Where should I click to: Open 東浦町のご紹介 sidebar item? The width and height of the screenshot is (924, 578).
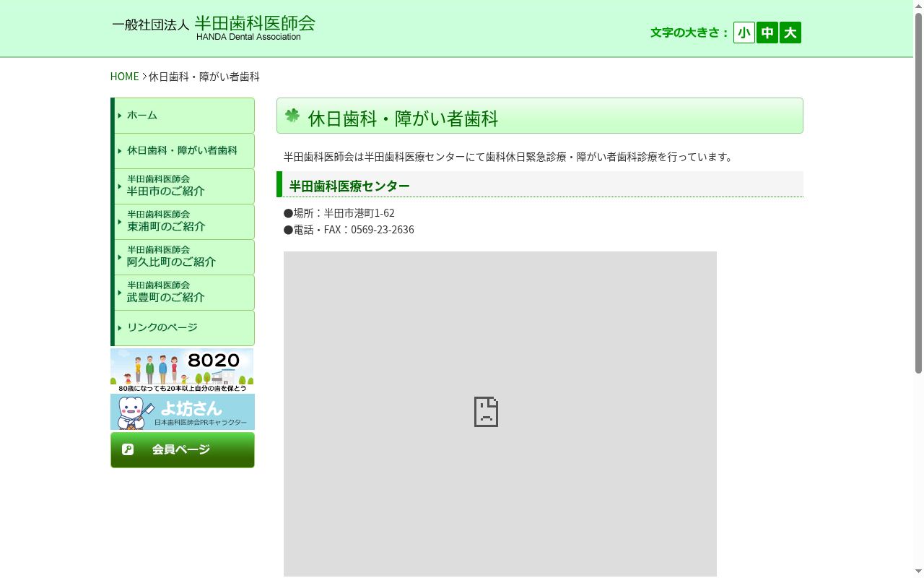click(x=183, y=222)
